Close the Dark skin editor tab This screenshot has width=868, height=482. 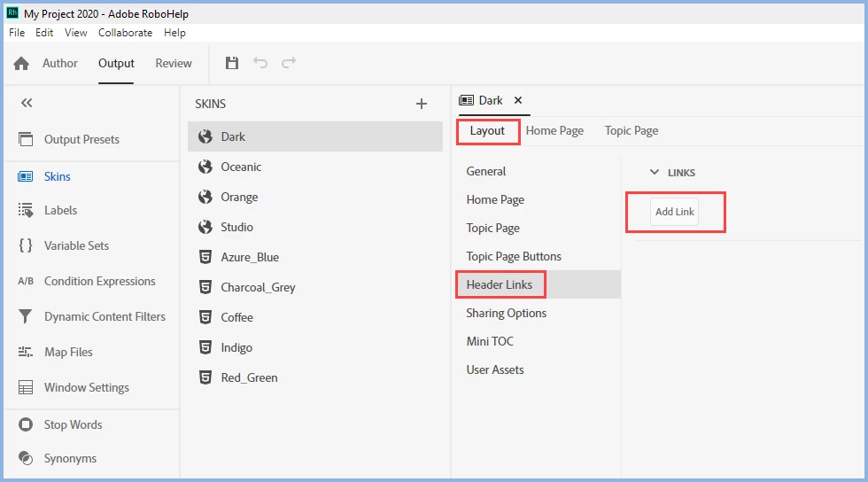click(518, 100)
